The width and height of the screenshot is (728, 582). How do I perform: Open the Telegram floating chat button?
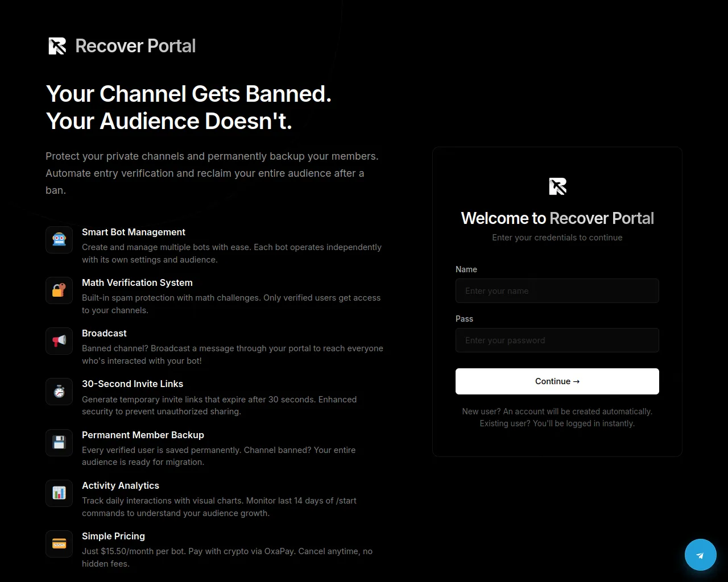pyautogui.click(x=700, y=555)
